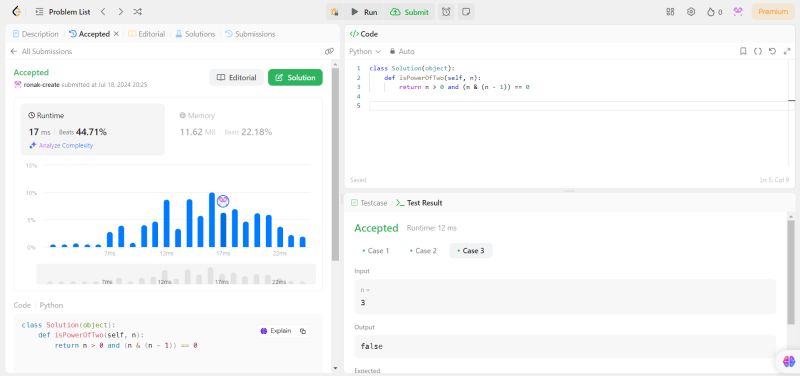Viewport: 800px width, 376px height.
Task: Click the debugger icon left of Run
Action: point(334,12)
